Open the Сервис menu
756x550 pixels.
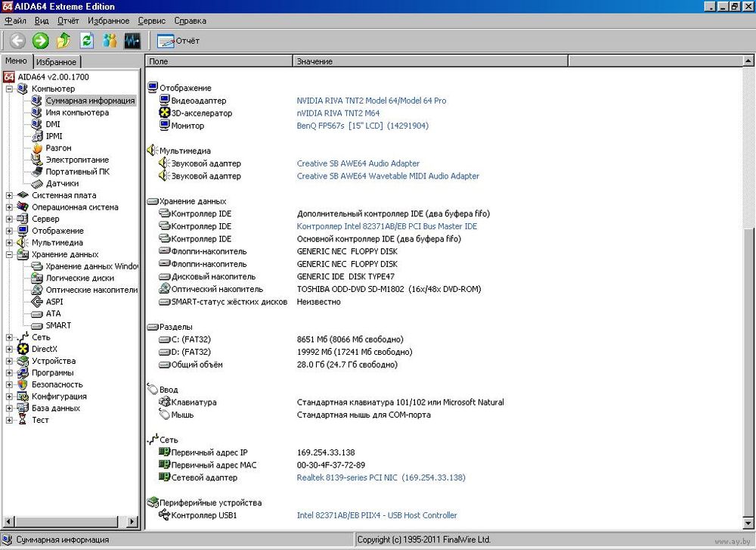point(151,21)
